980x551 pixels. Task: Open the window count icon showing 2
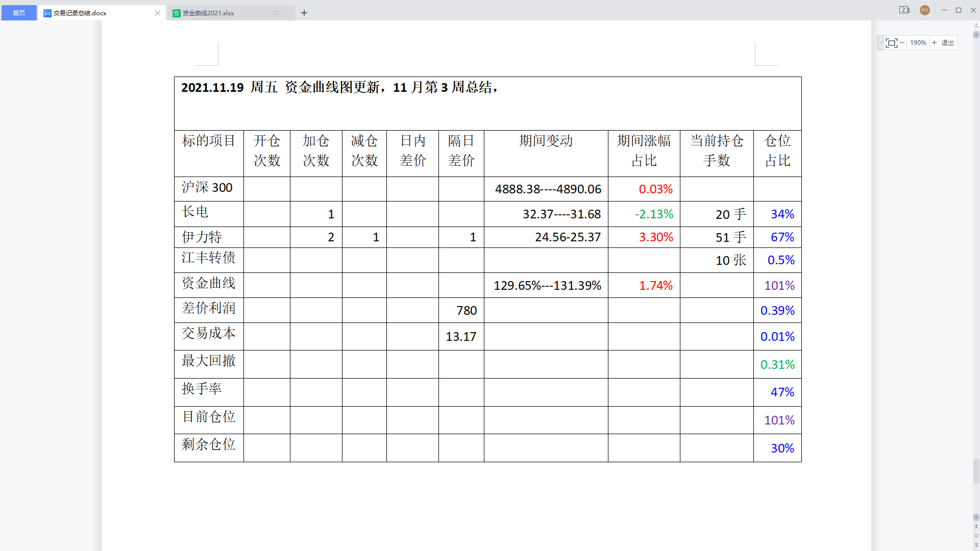tap(904, 10)
